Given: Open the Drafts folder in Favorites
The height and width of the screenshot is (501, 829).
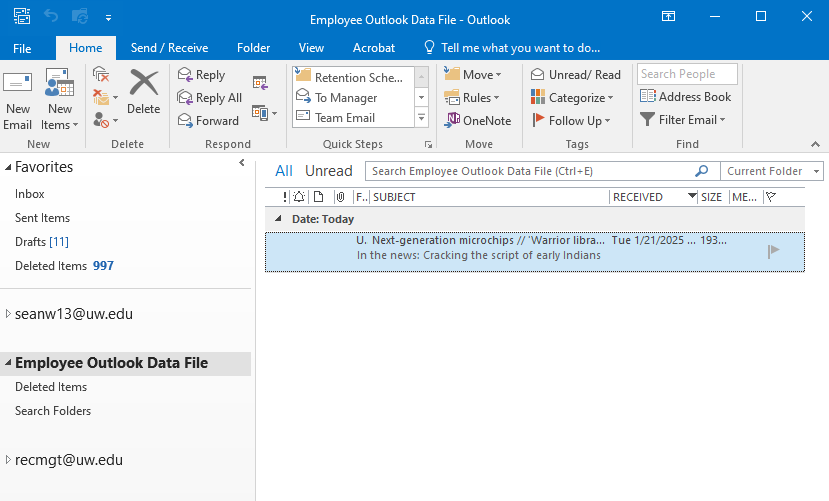Looking at the screenshot, I should (x=29, y=242).
